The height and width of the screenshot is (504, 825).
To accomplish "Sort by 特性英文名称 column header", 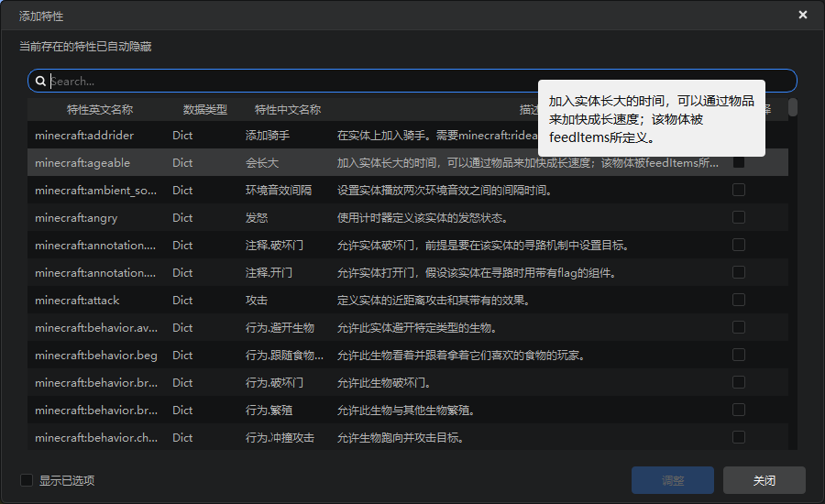I will click(99, 109).
